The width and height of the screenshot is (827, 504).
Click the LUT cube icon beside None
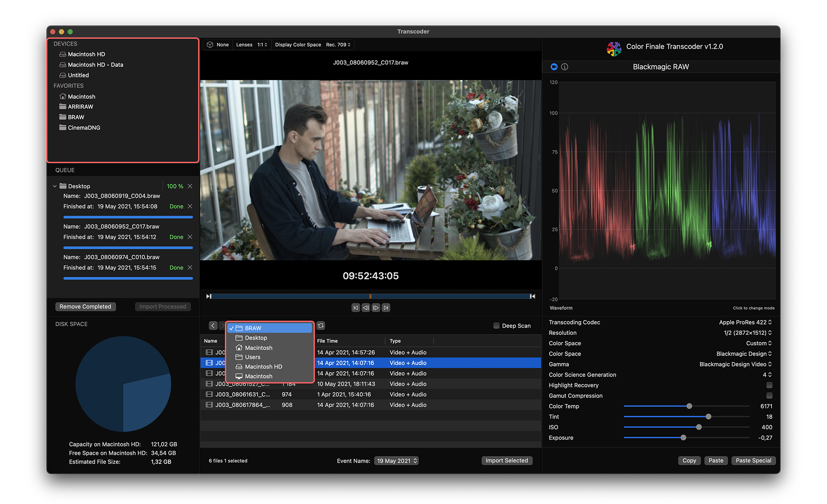tap(210, 45)
